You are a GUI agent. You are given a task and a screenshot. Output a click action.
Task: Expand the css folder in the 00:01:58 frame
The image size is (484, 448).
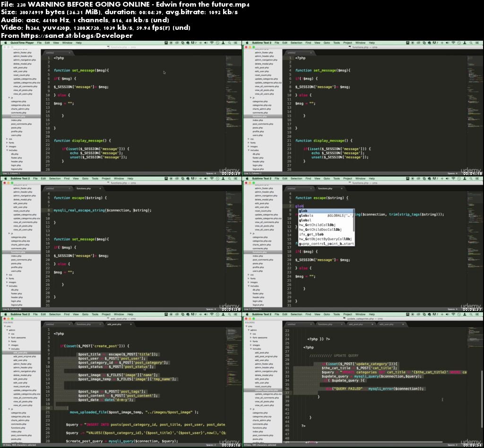tap(7, 275)
